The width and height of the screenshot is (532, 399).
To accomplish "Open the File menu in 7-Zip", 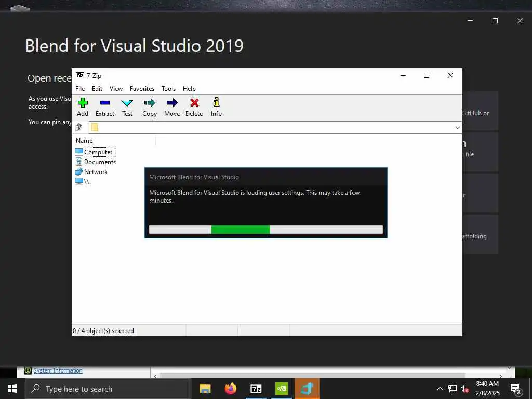I will point(80,88).
